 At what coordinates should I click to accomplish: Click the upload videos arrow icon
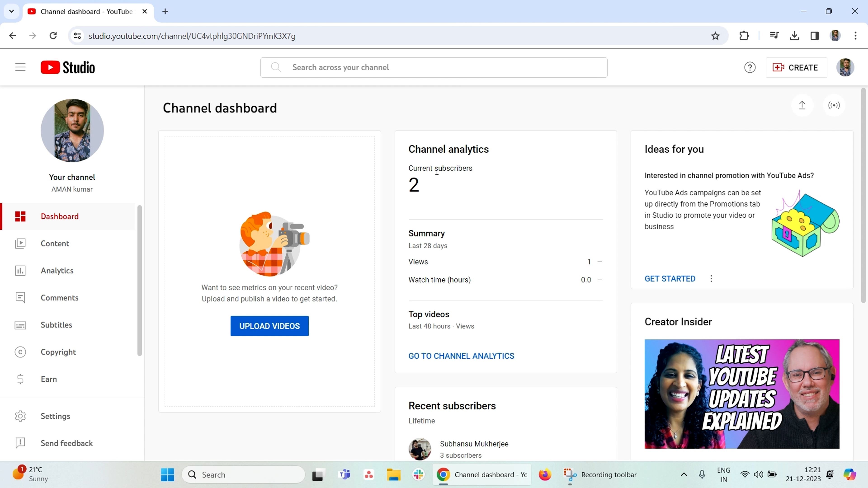tap(802, 106)
